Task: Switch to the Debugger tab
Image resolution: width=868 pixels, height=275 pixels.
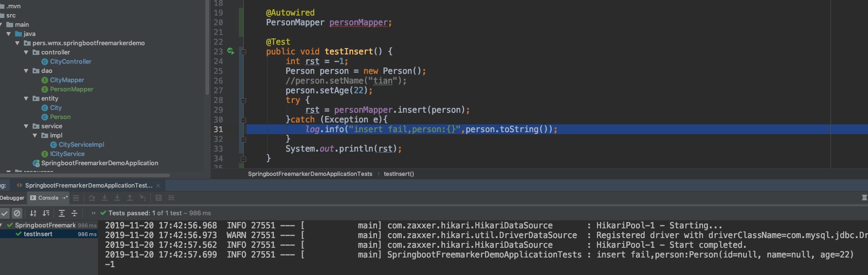Action: coord(12,198)
